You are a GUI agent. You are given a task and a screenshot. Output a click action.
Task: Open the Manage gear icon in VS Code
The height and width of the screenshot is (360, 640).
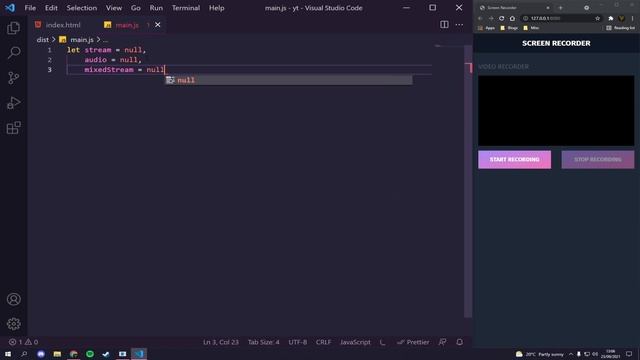[x=13, y=324]
